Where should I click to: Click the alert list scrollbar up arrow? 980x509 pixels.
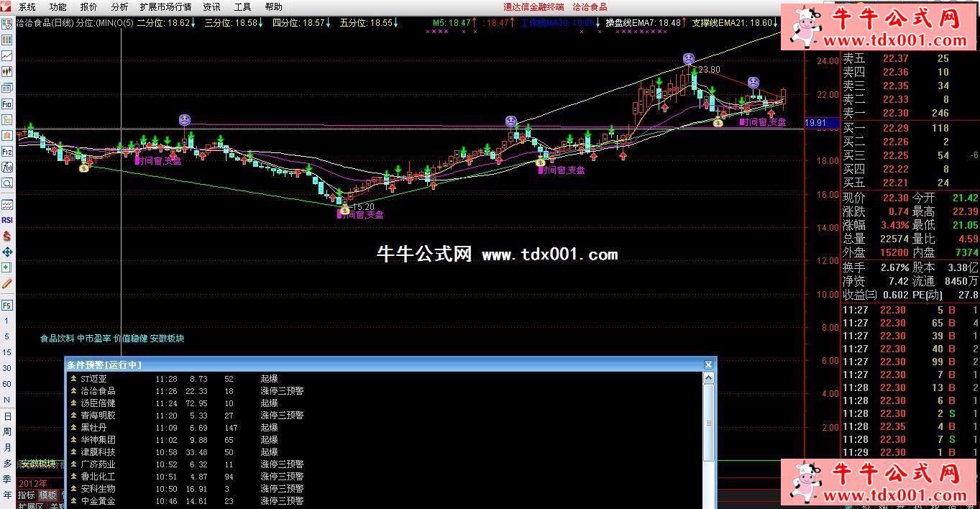click(709, 378)
